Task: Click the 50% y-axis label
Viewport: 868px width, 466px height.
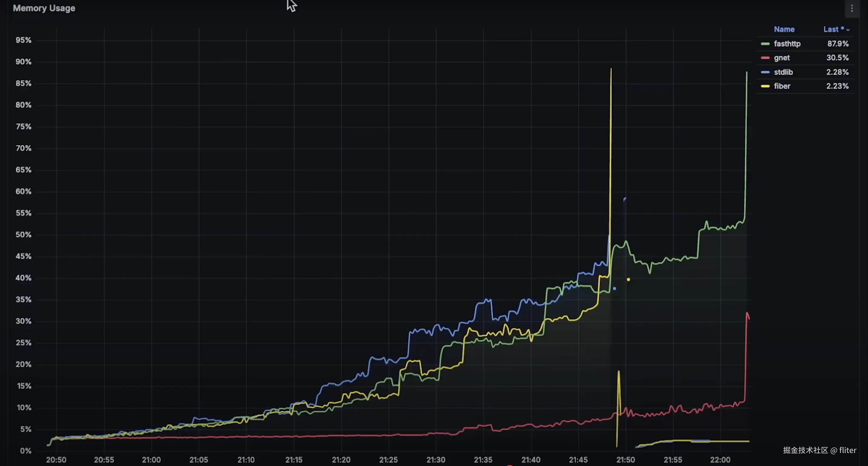Action: point(23,235)
